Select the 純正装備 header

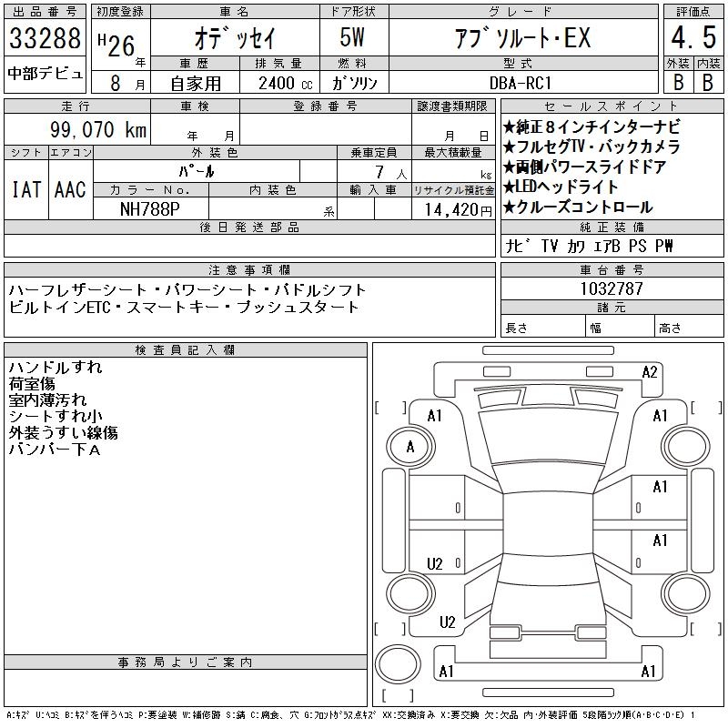(x=612, y=227)
